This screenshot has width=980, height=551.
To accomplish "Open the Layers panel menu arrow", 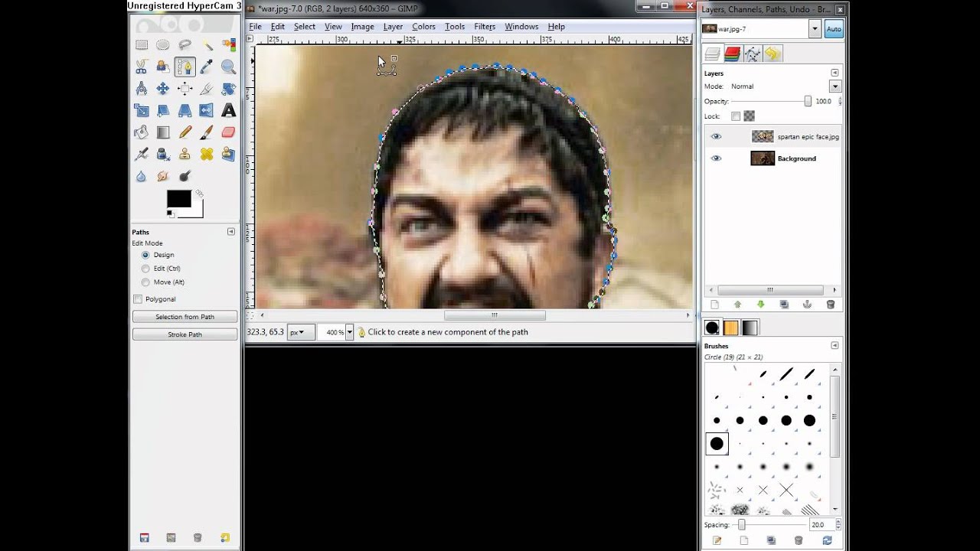I will pyautogui.click(x=835, y=73).
